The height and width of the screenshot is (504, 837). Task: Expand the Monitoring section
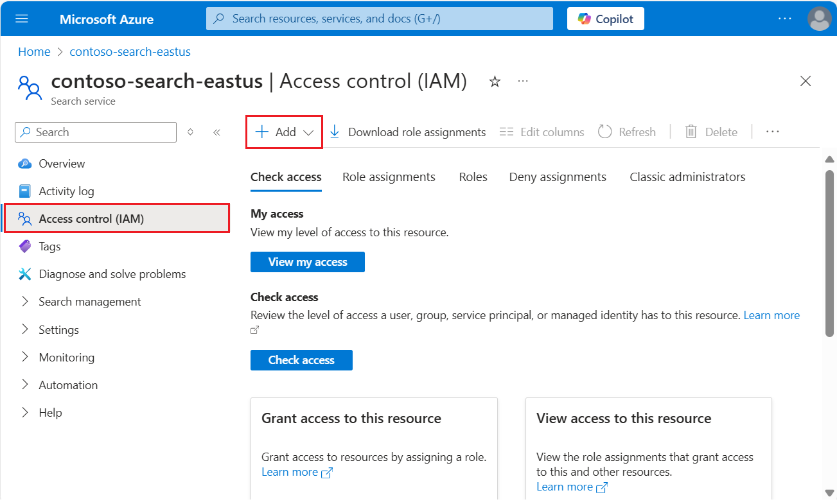tap(66, 357)
